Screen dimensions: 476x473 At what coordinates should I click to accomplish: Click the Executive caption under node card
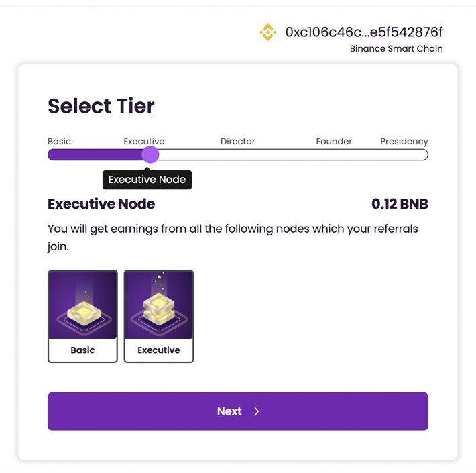159,350
